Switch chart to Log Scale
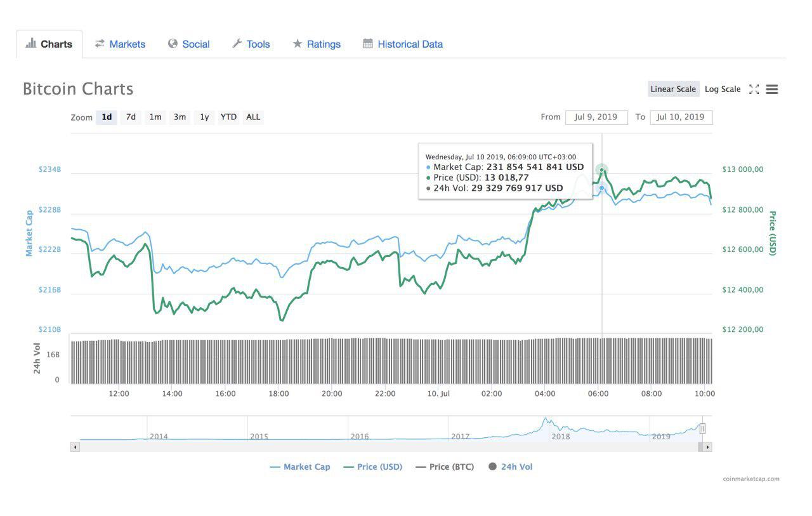The height and width of the screenshot is (516, 812). (x=723, y=89)
